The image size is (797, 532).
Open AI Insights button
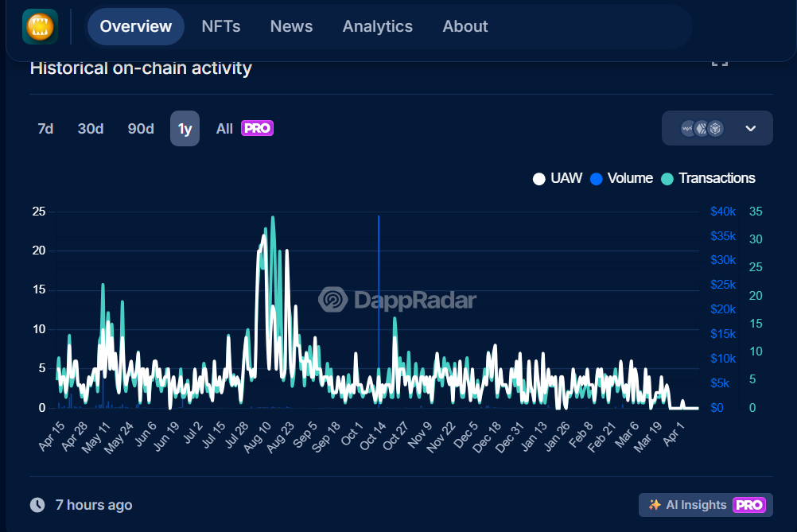[705, 505]
